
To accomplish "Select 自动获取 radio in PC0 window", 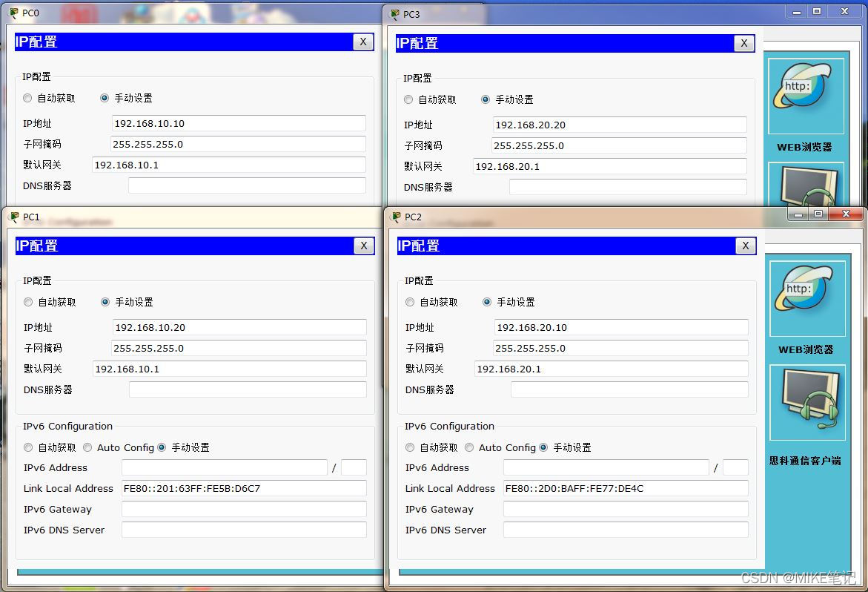I will click(x=27, y=98).
